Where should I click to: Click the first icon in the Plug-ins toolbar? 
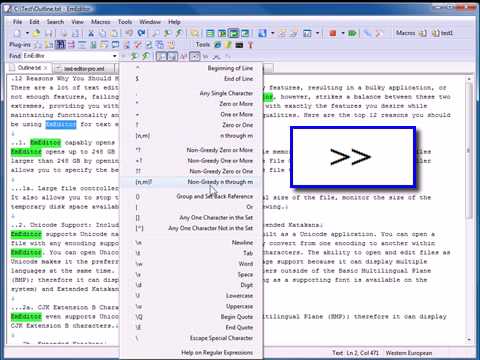coord(38,44)
